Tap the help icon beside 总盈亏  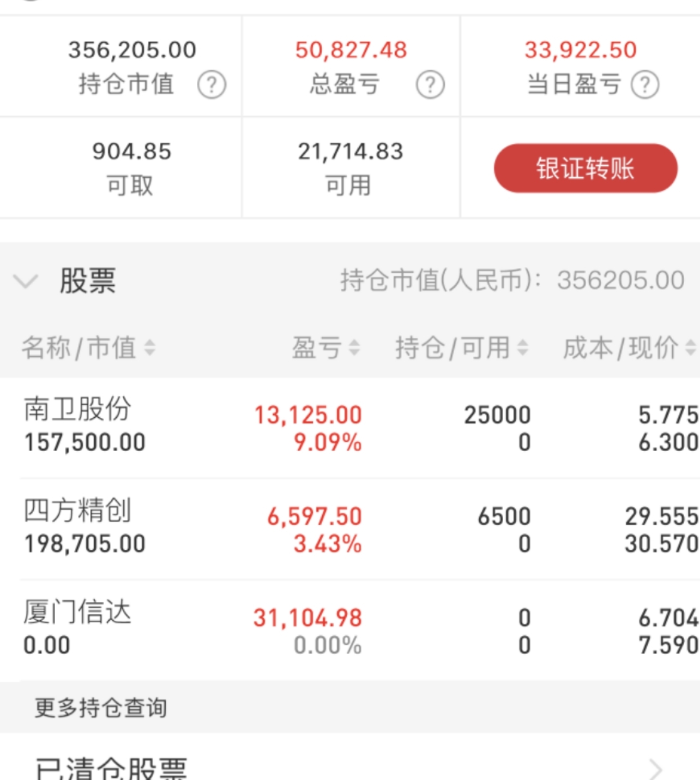[430, 85]
